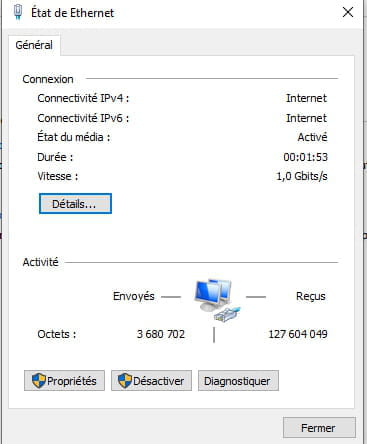The image size is (367, 444).
Task: Click the Vitesse 1,0 Gbits/s value
Action: coord(302,176)
